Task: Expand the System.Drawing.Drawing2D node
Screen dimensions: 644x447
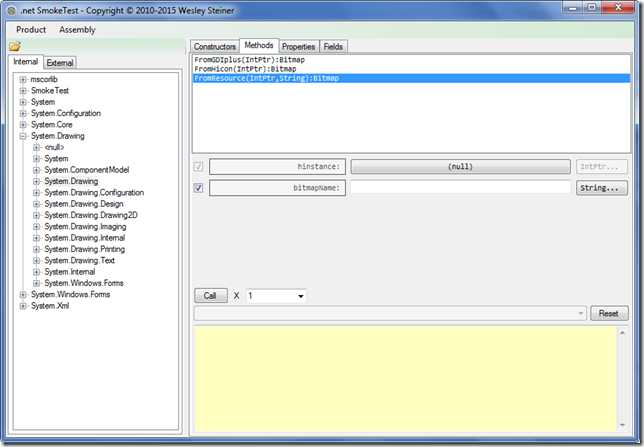Action: pyautogui.click(x=37, y=215)
